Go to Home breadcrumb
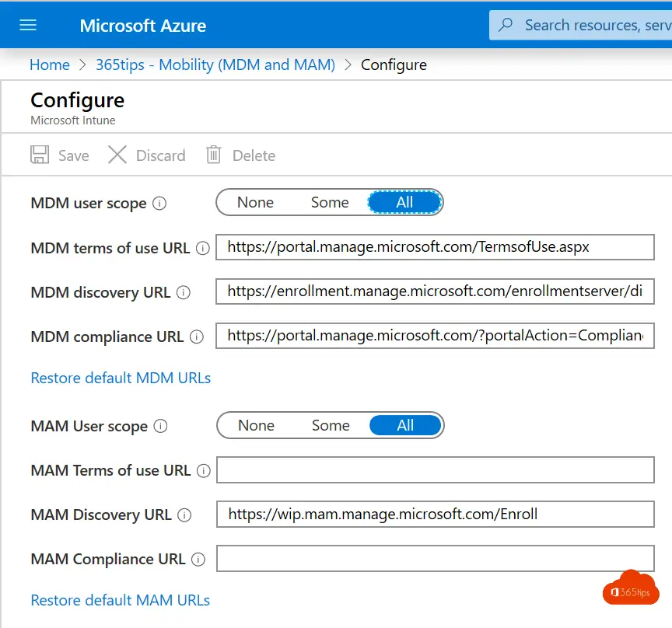Viewport: 672px width, 628px height. (x=50, y=65)
